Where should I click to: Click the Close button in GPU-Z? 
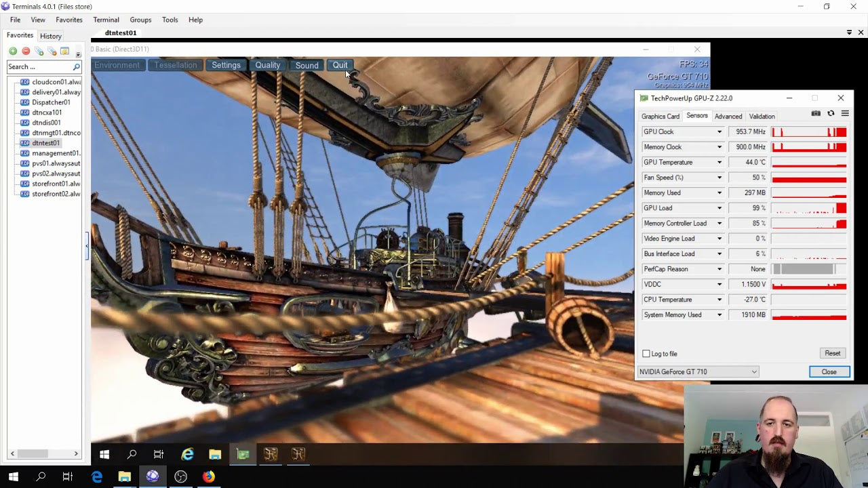pyautogui.click(x=829, y=371)
